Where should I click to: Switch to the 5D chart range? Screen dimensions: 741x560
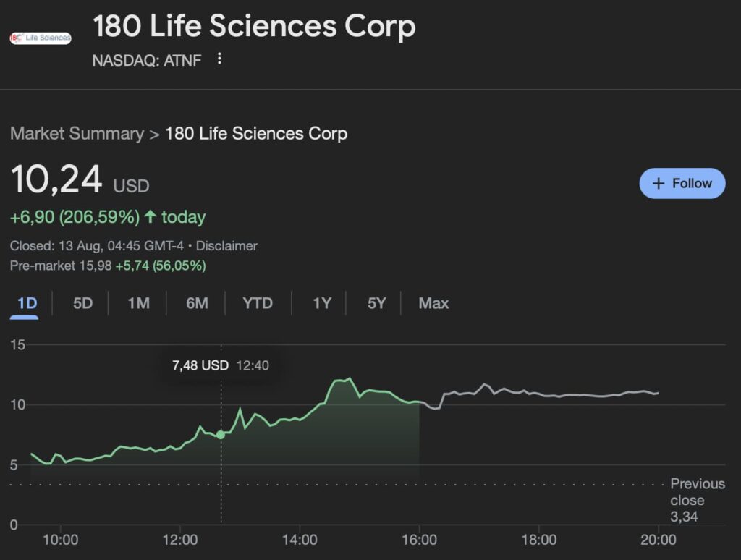coord(82,303)
